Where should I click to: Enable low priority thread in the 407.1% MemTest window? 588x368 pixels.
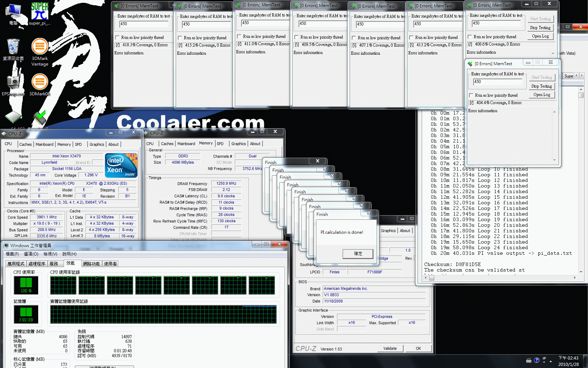(354, 38)
